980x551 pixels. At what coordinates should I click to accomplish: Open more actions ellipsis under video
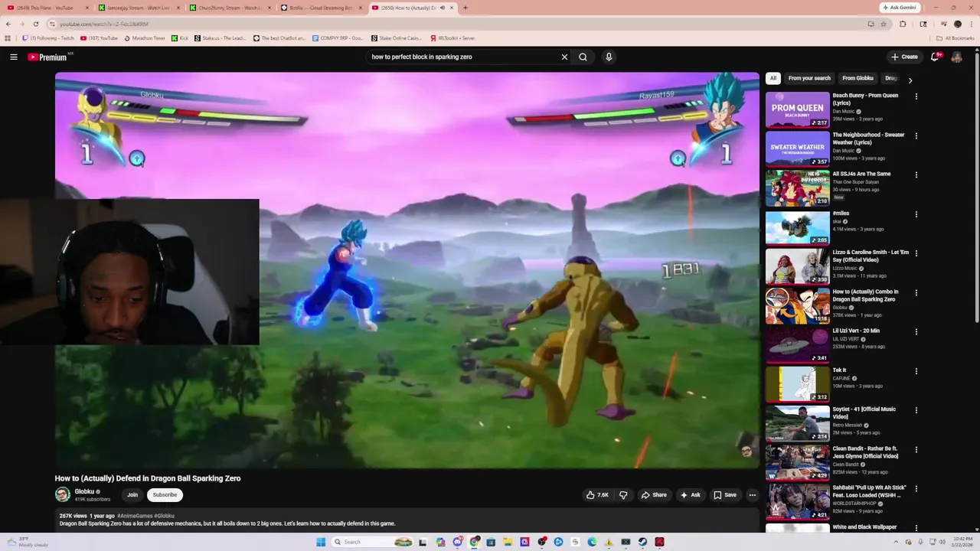752,495
